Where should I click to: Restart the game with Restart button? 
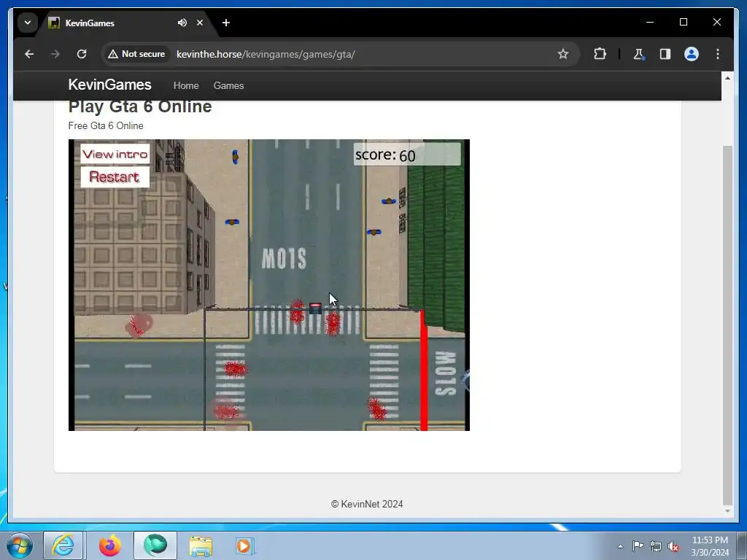click(x=115, y=177)
